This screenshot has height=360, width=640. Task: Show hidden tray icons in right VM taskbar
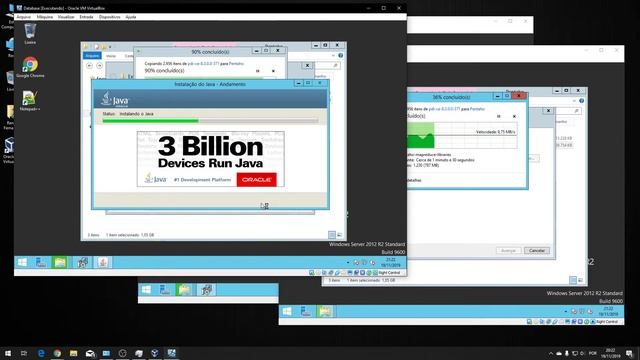coord(565,311)
